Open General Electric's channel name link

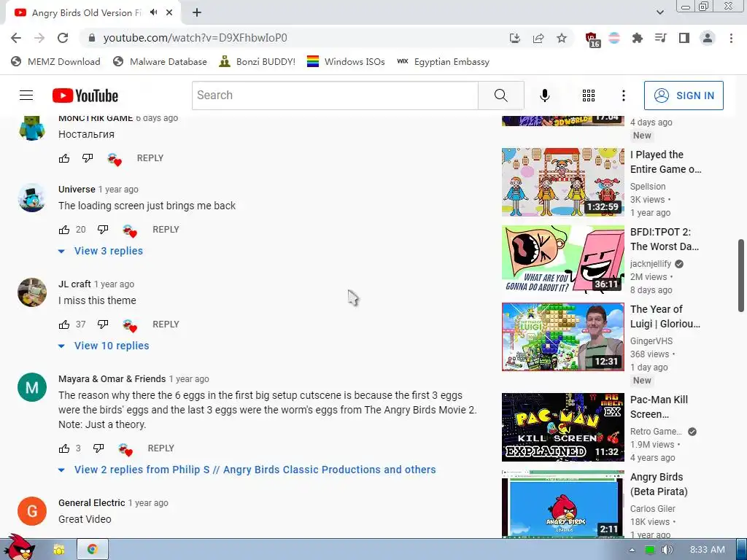[91, 503]
